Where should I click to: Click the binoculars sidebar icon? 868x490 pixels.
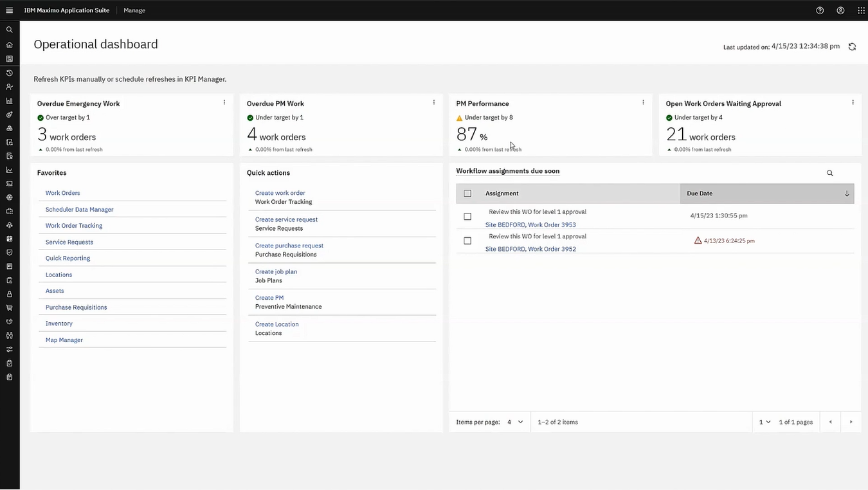9,336
